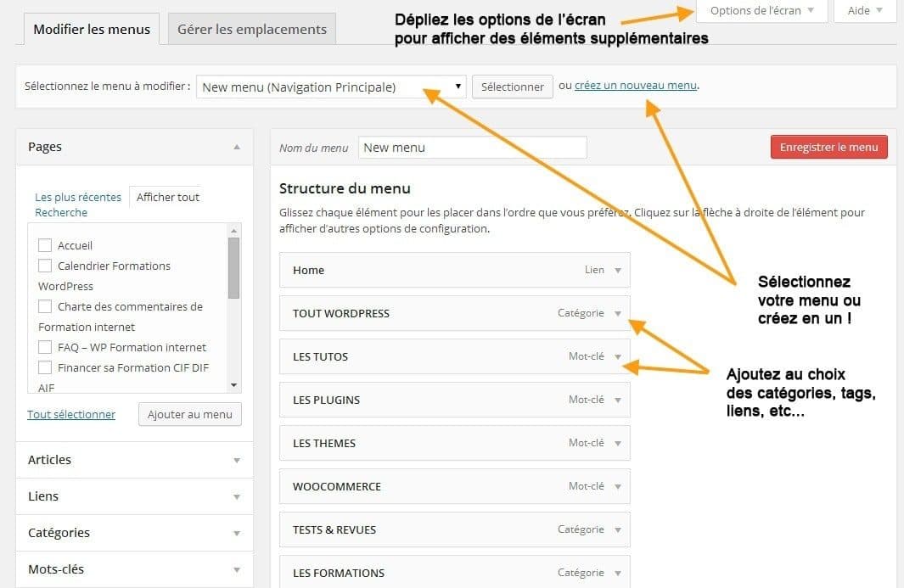The width and height of the screenshot is (904, 588).
Task: Expand options for TOUT WORDPRESS item
Action: click(x=619, y=313)
